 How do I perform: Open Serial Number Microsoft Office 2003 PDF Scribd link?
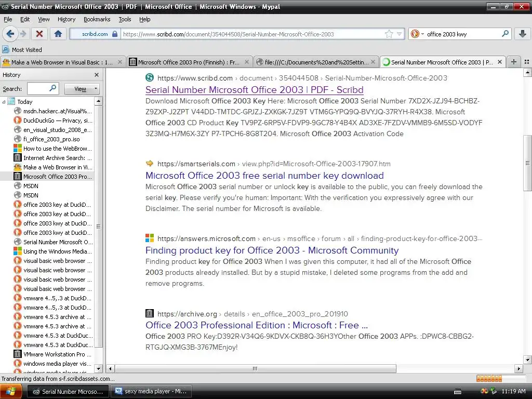coord(255,89)
